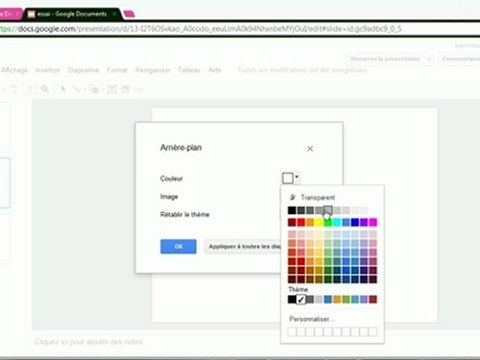Select the blue swatch in the Thème row
The width and height of the screenshot is (480, 360).
(328, 299)
